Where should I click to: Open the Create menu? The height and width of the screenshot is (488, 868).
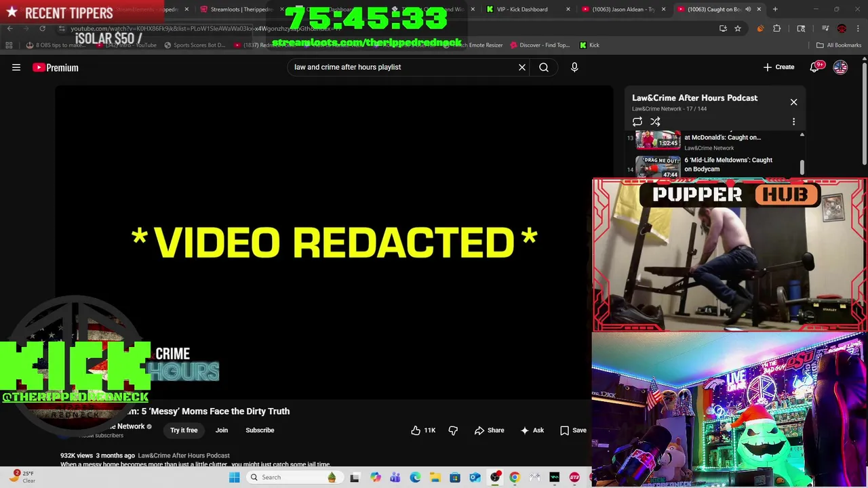(x=778, y=67)
